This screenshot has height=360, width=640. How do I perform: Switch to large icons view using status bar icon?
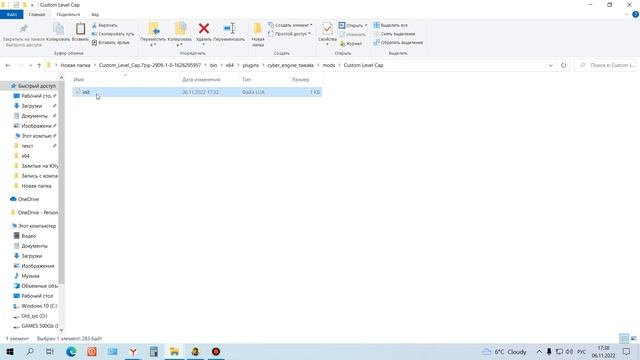click(x=633, y=338)
